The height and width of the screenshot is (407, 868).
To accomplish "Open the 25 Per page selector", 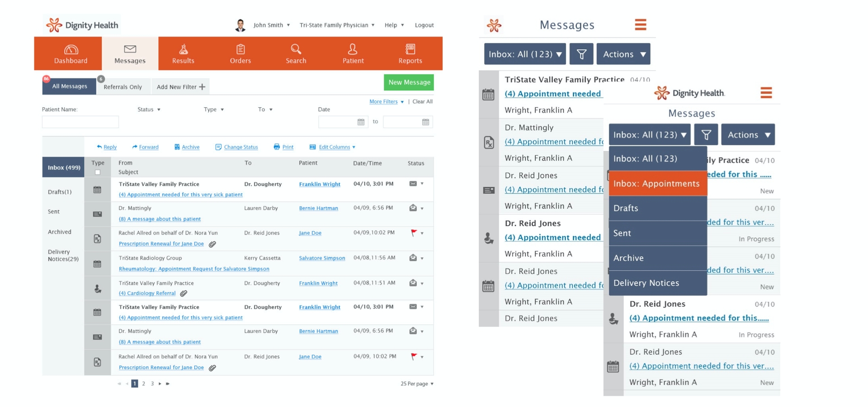I will click(x=417, y=384).
